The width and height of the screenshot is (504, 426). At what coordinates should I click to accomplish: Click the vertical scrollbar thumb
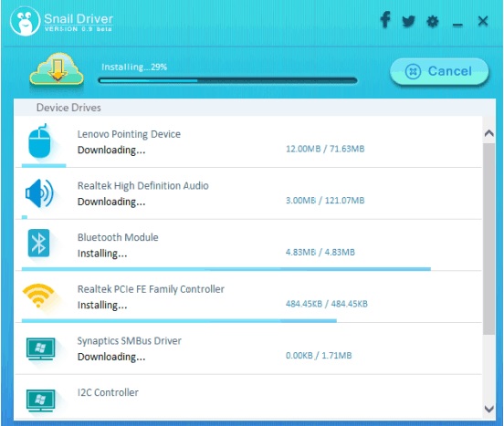[x=488, y=239]
